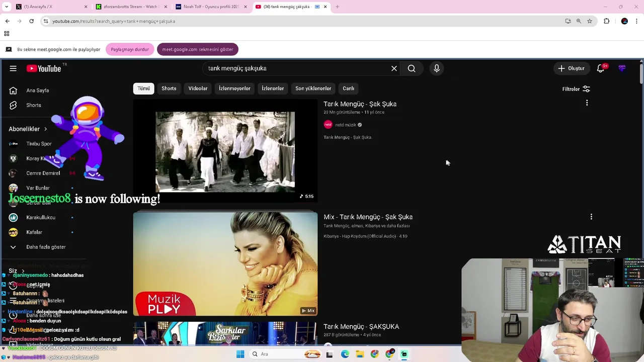This screenshot has width=644, height=362.
Task: Open more options for Tarık Mengüç - Şak Şuka video
Action: click(x=587, y=103)
